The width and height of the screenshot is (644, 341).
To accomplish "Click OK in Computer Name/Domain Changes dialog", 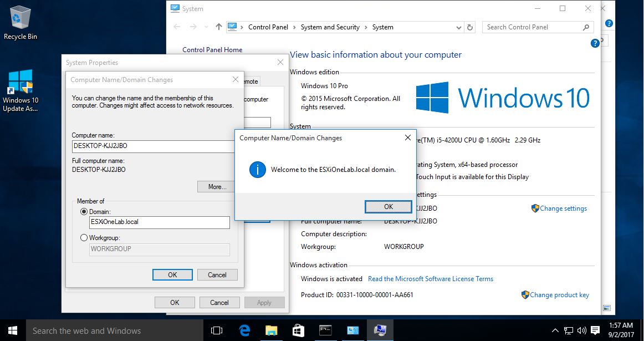I will pos(172,275).
